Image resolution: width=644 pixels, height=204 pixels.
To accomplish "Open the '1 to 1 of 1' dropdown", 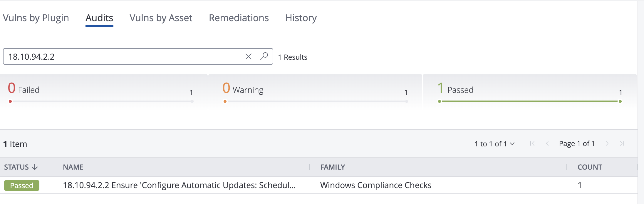I will pos(494,144).
